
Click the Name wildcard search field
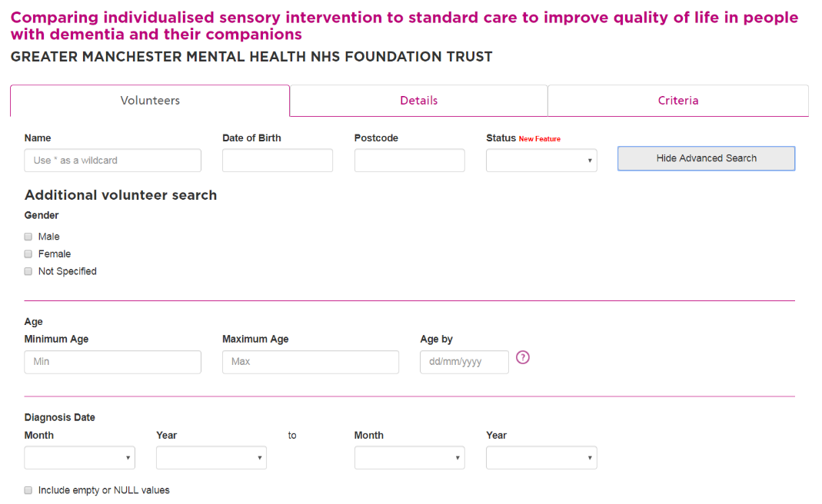pyautogui.click(x=113, y=161)
